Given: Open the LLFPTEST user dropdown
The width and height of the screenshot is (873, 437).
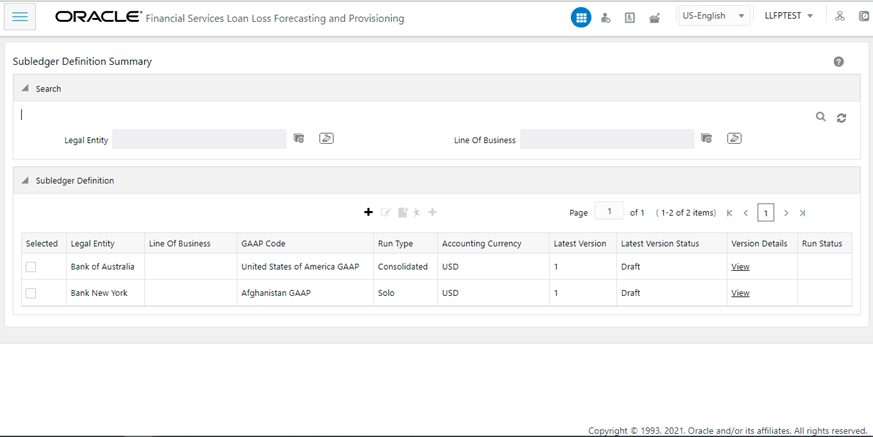Looking at the screenshot, I should [x=789, y=16].
